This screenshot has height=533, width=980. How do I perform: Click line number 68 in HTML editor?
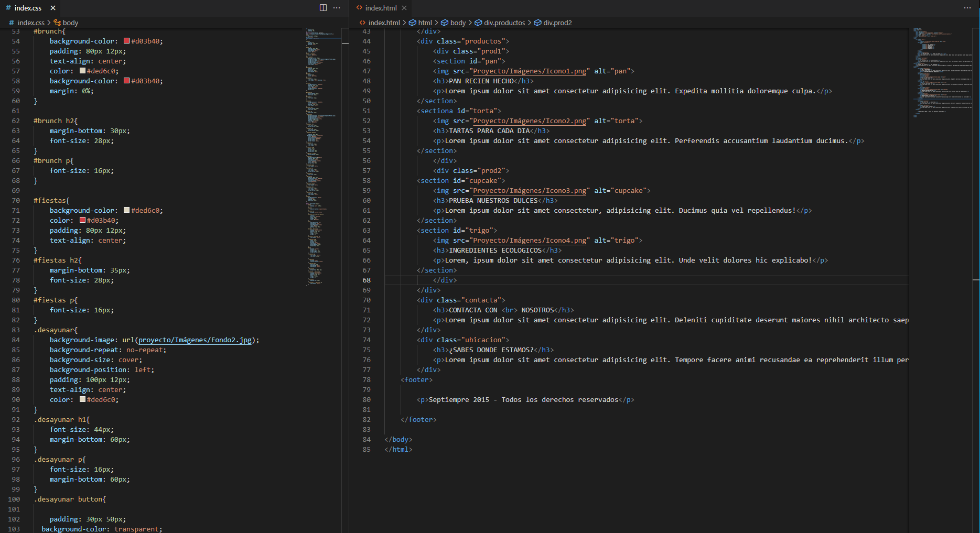[x=367, y=280]
